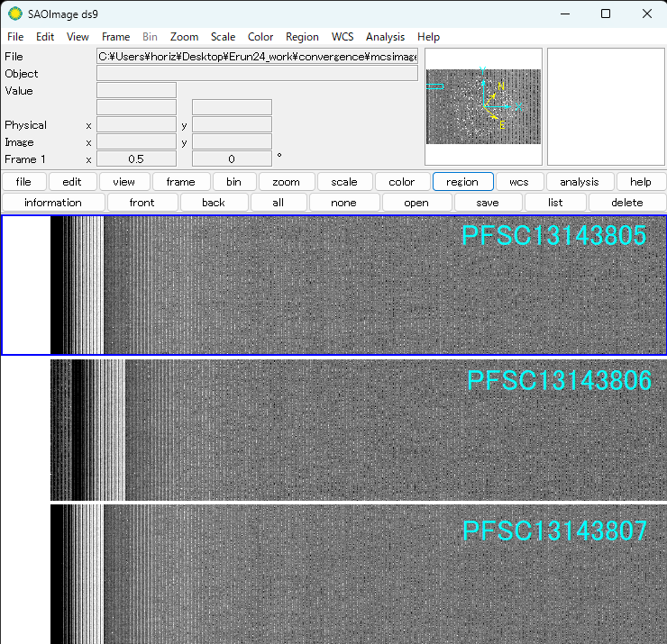Click the Object name field
This screenshot has height=644, width=667.
[257, 74]
